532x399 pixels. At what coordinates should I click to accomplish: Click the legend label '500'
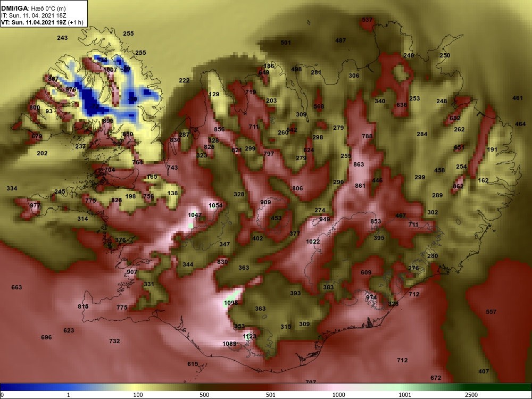pyautogui.click(x=205, y=395)
